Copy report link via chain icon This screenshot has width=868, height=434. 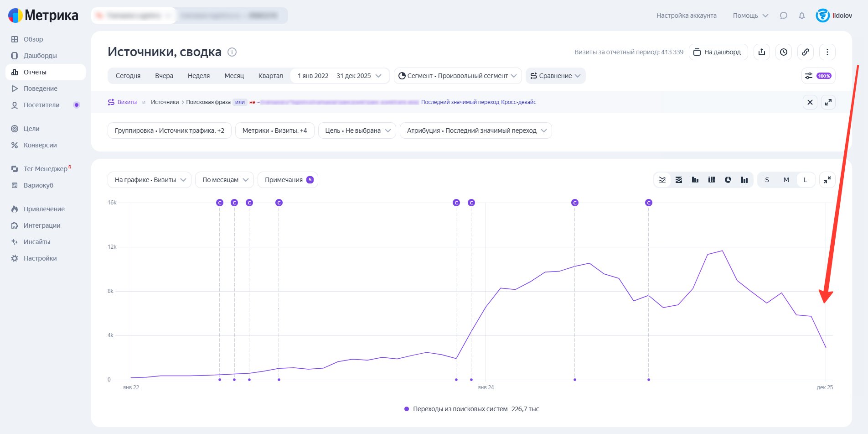[x=806, y=52]
